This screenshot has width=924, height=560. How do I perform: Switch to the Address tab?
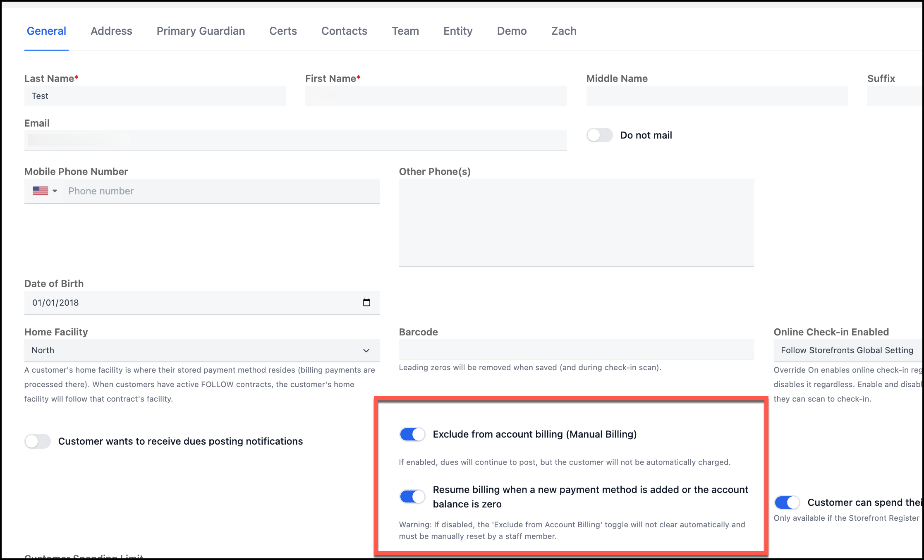point(111,31)
